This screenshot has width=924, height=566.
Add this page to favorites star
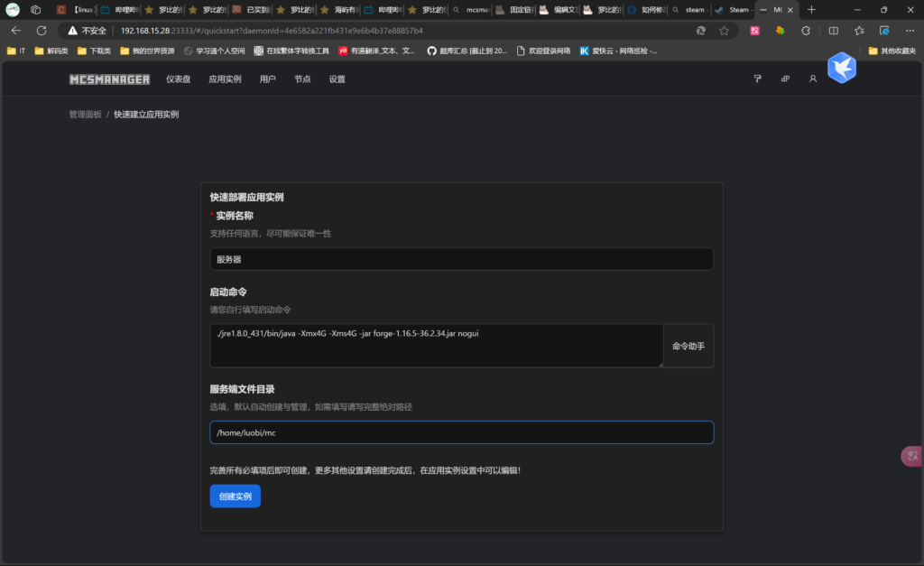coord(724,30)
